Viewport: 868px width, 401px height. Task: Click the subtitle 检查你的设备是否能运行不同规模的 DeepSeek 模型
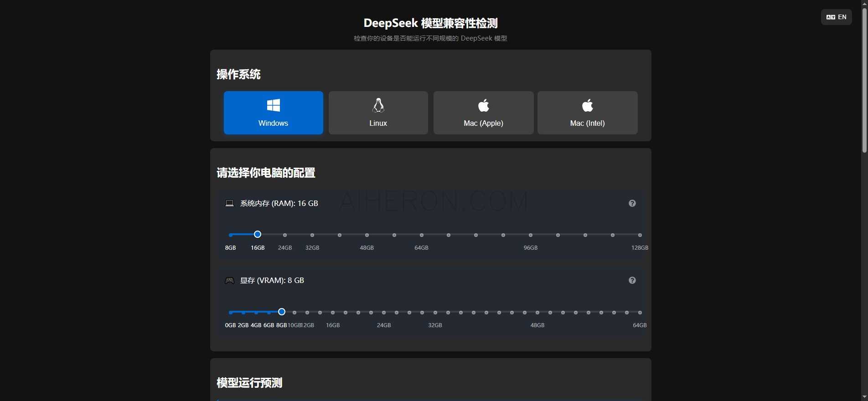[431, 38]
